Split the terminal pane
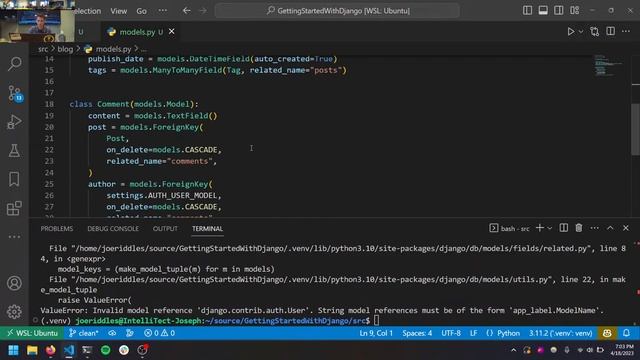 [564, 228]
